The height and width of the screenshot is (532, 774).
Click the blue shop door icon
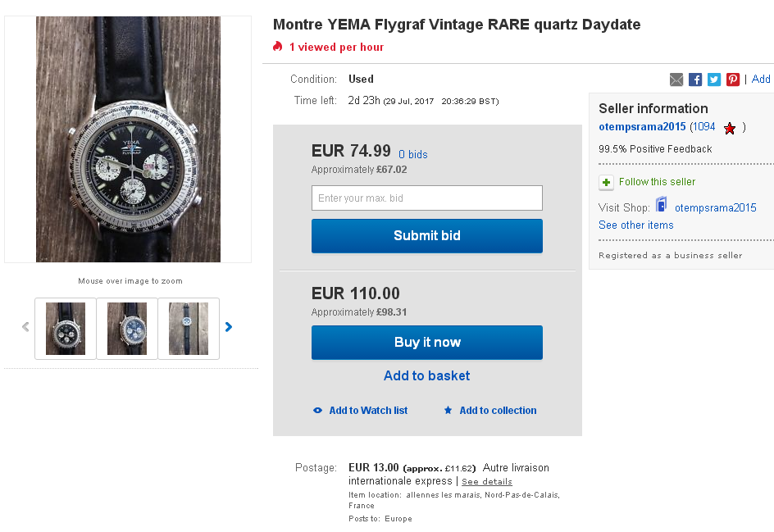click(661, 206)
